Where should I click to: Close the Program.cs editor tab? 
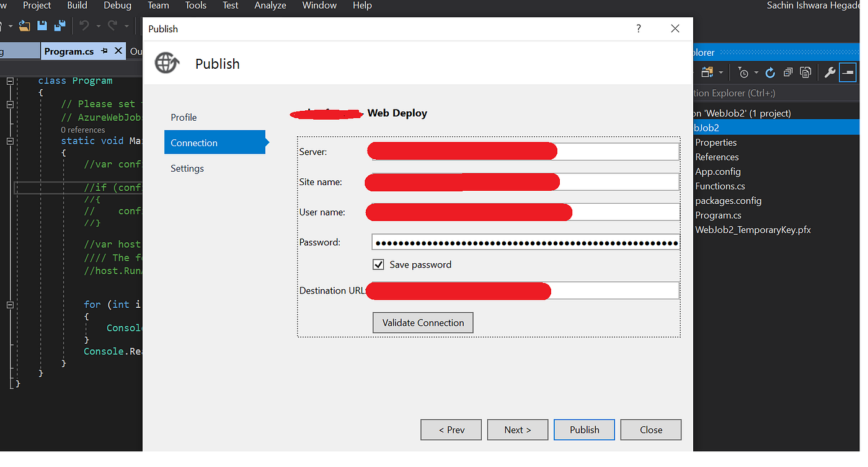point(118,51)
